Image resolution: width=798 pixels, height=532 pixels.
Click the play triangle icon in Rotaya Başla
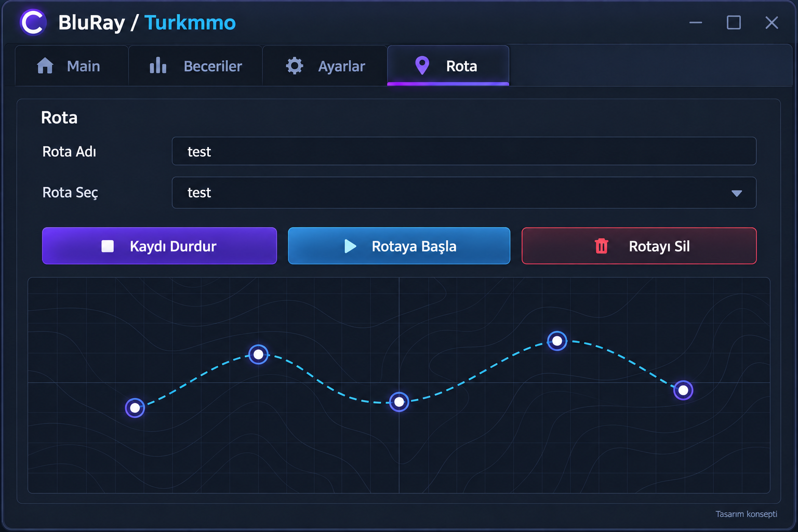pyautogui.click(x=351, y=246)
